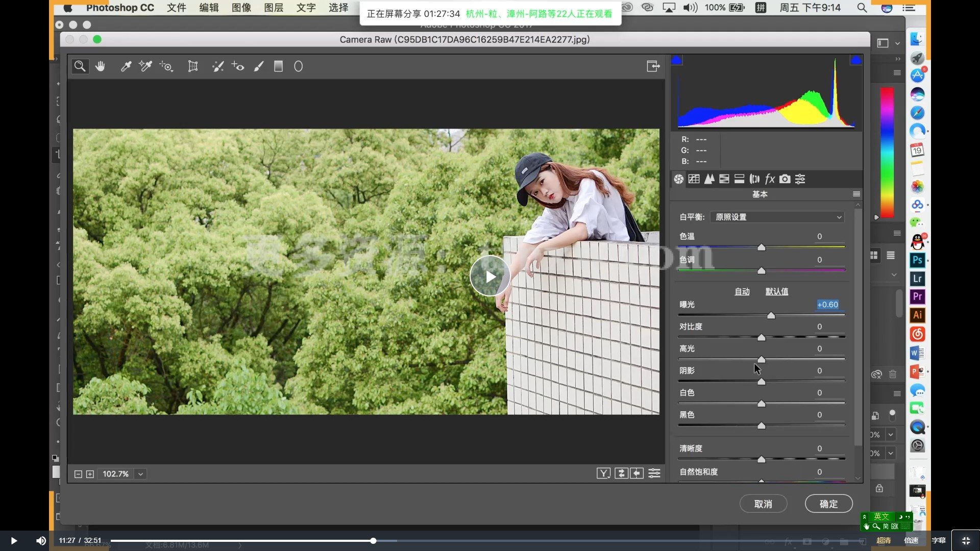Select the Graduated Filter tool
This screenshot has width=980, height=551.
(x=278, y=66)
